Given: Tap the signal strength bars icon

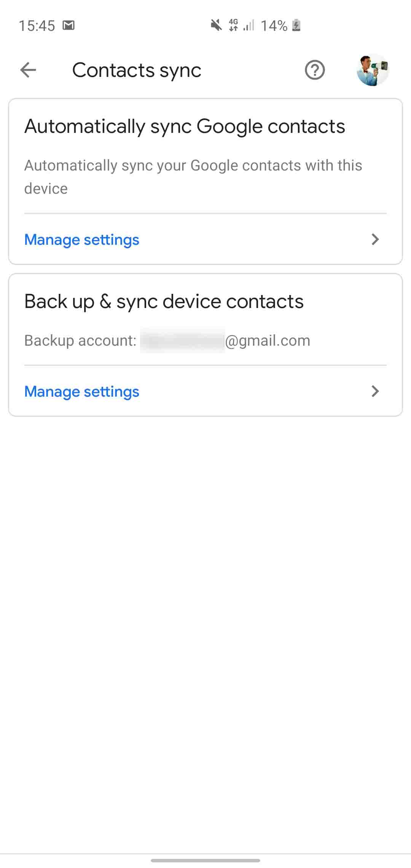Looking at the screenshot, I should pyautogui.click(x=249, y=26).
